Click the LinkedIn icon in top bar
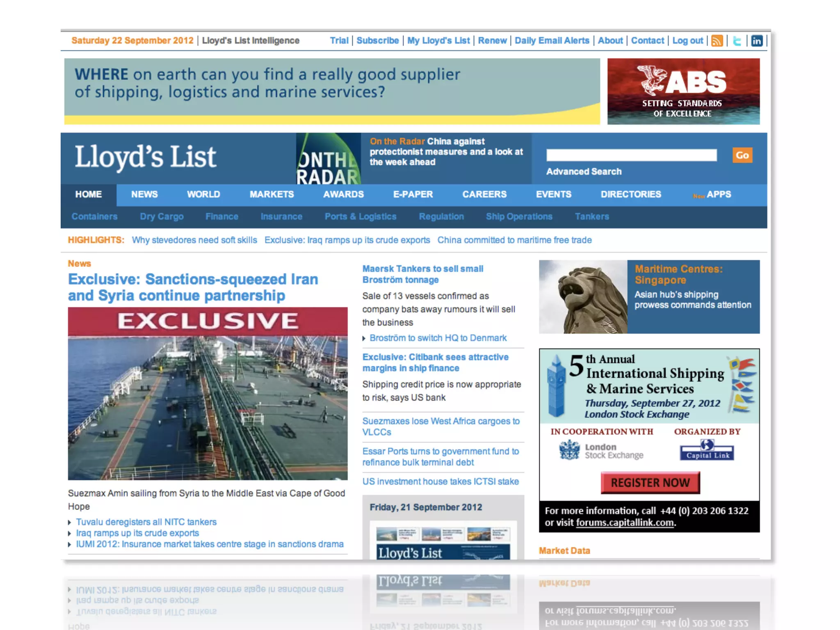This screenshot has width=840, height=630. pyautogui.click(x=757, y=41)
